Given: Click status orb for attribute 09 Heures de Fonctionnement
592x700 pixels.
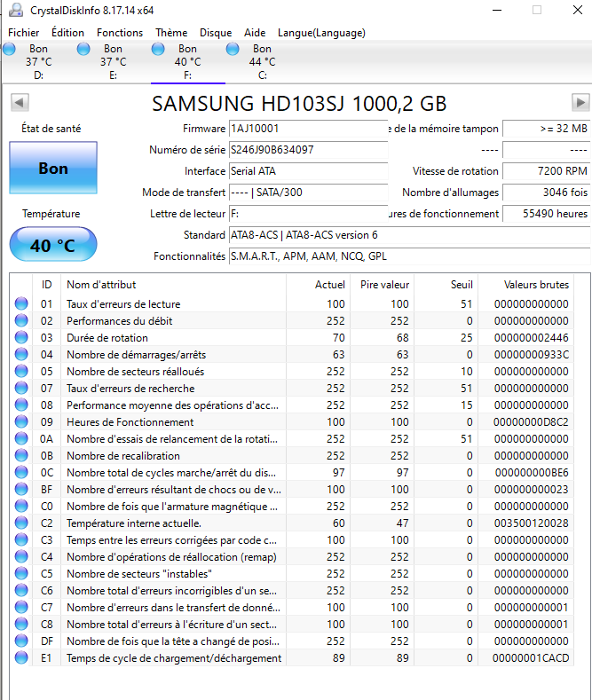Looking at the screenshot, I should (21, 422).
